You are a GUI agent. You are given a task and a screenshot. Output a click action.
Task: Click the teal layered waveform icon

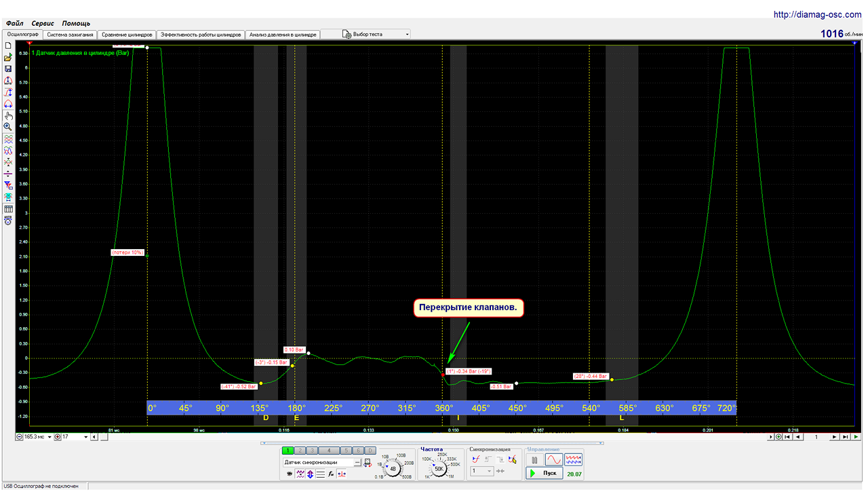click(x=7, y=196)
